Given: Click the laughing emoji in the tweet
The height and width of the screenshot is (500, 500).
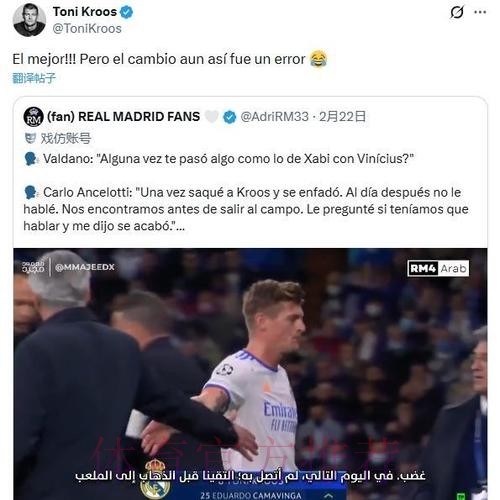Looking at the screenshot, I should [319, 59].
